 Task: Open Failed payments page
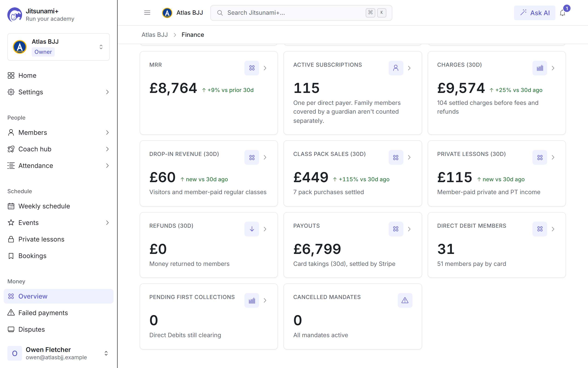click(59, 313)
